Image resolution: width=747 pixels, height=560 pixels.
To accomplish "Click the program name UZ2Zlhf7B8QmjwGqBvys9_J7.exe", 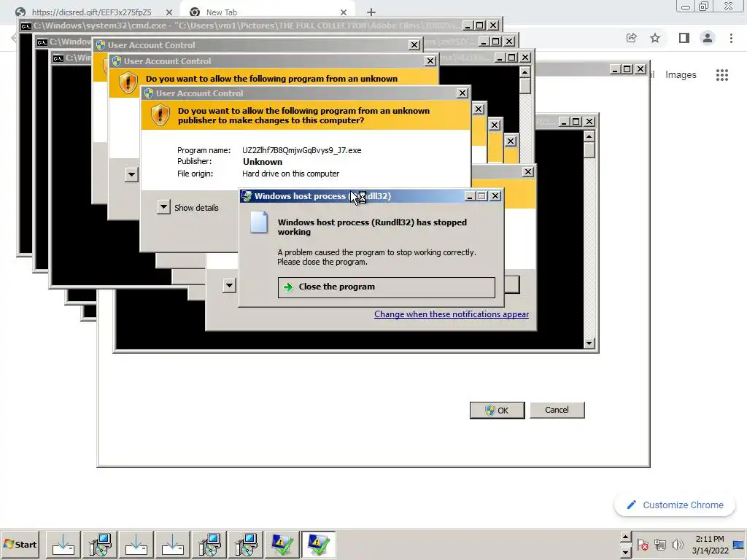I will point(301,150).
